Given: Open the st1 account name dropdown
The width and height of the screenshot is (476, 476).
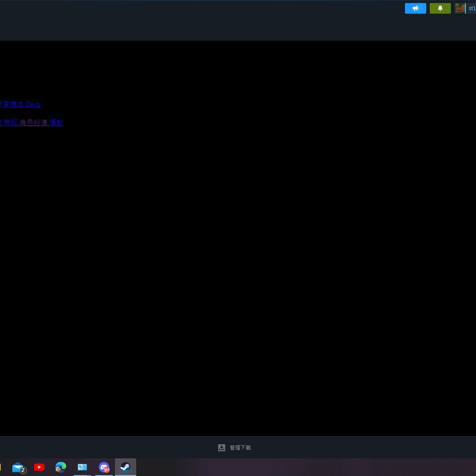Looking at the screenshot, I should point(472,8).
